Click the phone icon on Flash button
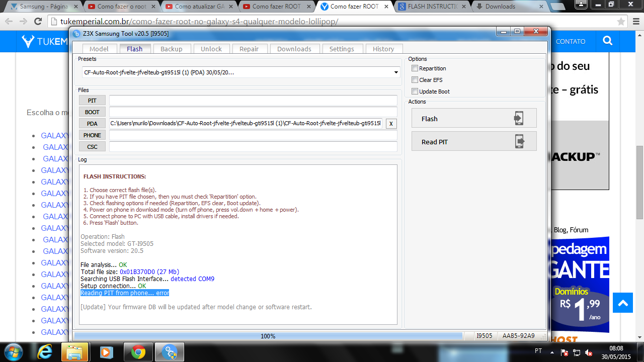The height and width of the screenshot is (362, 644). tap(518, 119)
